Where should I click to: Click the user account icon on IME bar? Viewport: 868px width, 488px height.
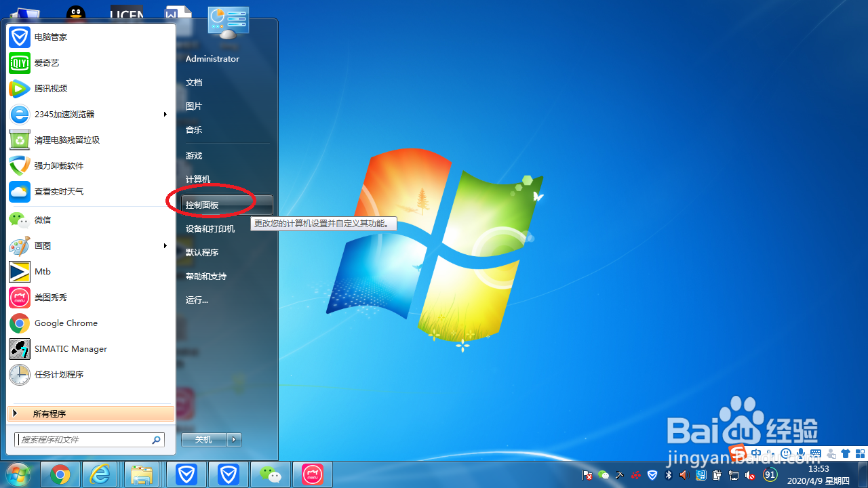[831, 453]
